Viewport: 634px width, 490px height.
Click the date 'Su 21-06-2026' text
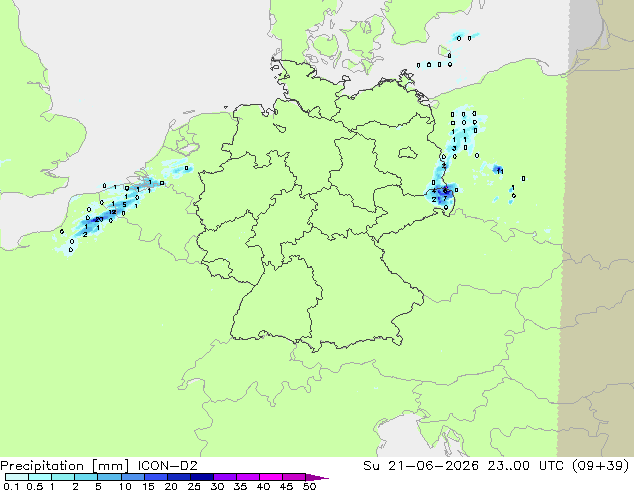click(421, 466)
